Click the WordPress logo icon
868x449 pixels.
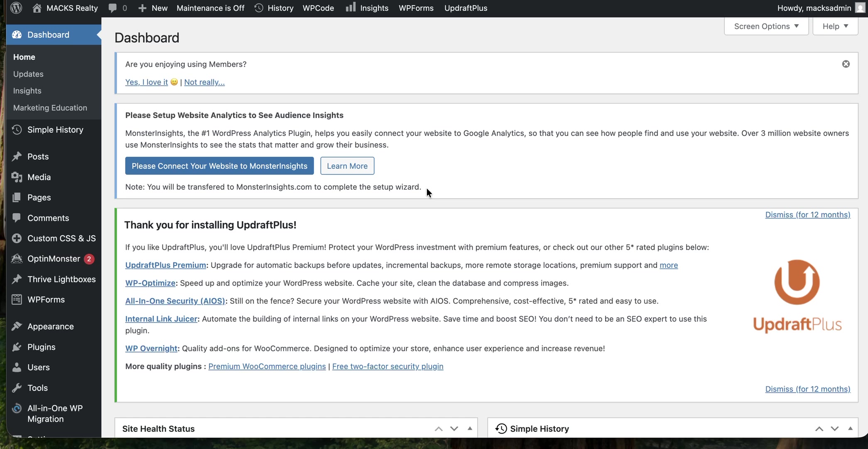[16, 8]
